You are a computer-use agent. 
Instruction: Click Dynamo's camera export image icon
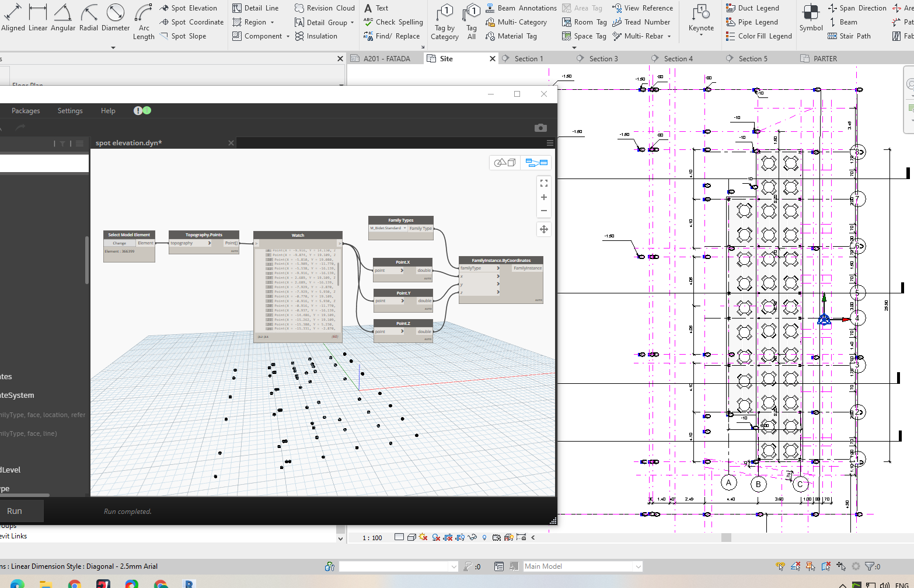tap(540, 128)
